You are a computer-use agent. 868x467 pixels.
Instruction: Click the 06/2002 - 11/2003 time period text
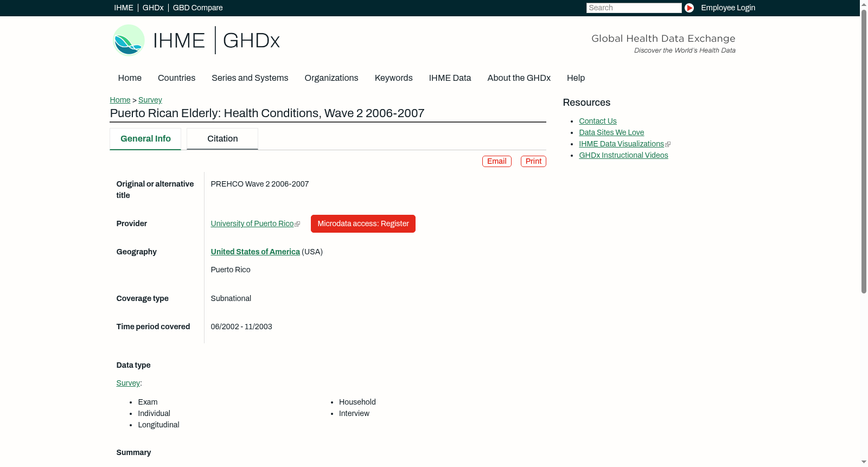coord(241,327)
